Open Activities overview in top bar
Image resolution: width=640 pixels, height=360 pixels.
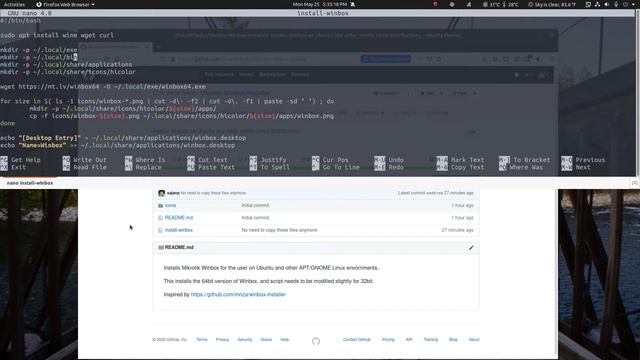pos(14,4)
